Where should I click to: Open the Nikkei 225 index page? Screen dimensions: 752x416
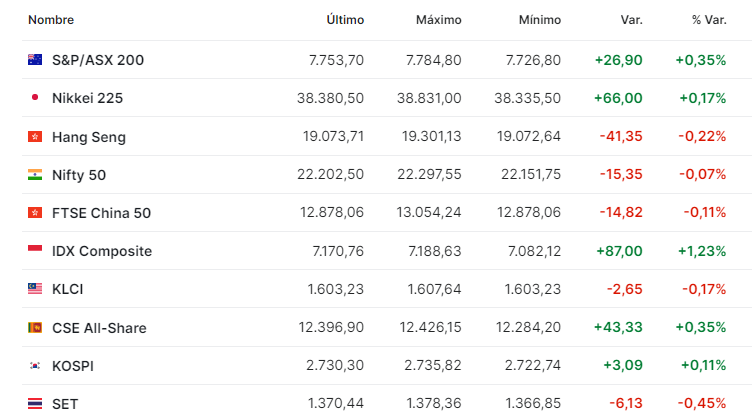(87, 98)
